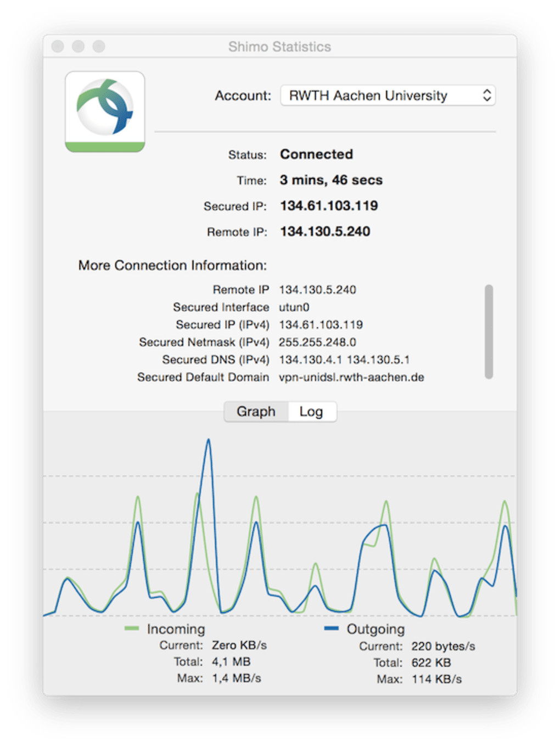Click the 'Outgoing' legend label
Viewport: 560px width, 747px height.
(376, 629)
